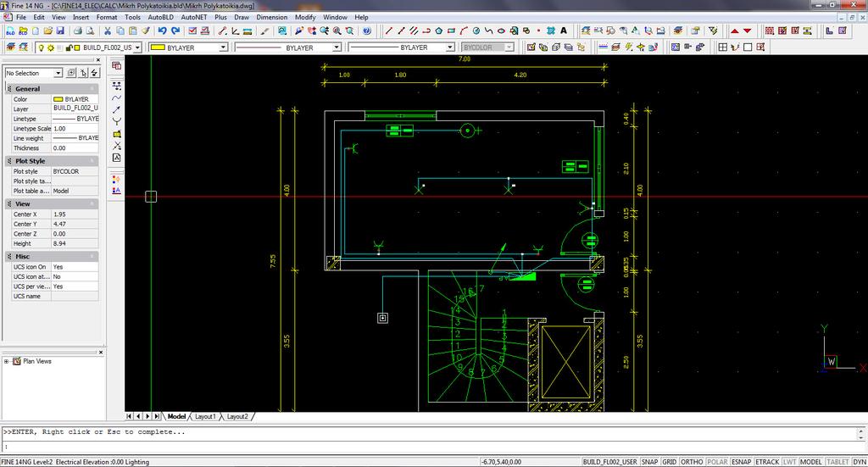
Task: Click the curved wire tool in side toolbar
Action: click(117, 98)
